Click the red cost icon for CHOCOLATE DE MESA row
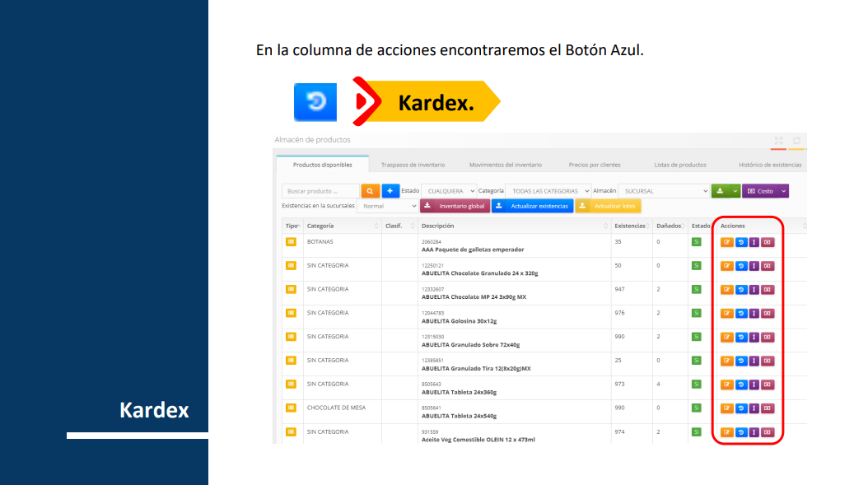This screenshot has height=485, width=868. [768, 408]
